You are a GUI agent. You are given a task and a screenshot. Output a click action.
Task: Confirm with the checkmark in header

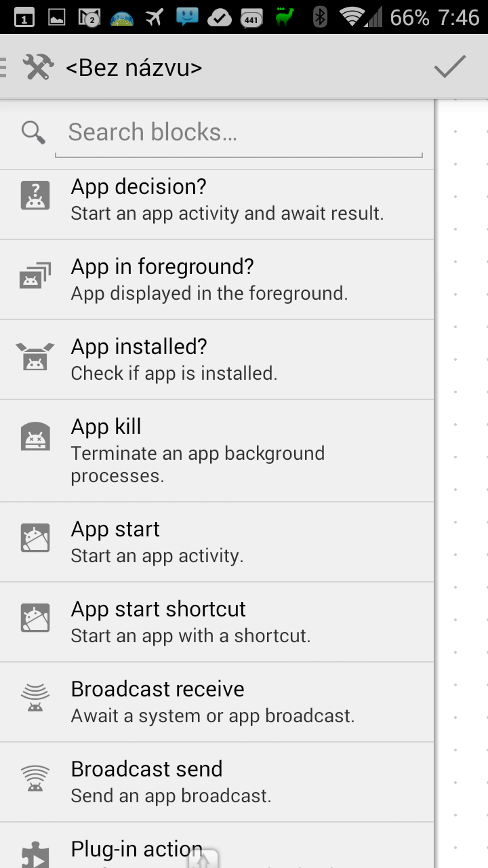click(x=450, y=66)
